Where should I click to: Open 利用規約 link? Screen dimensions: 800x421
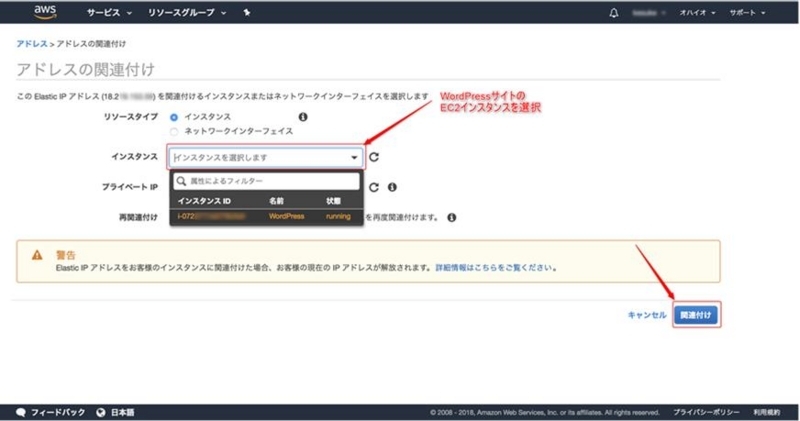(x=766, y=412)
